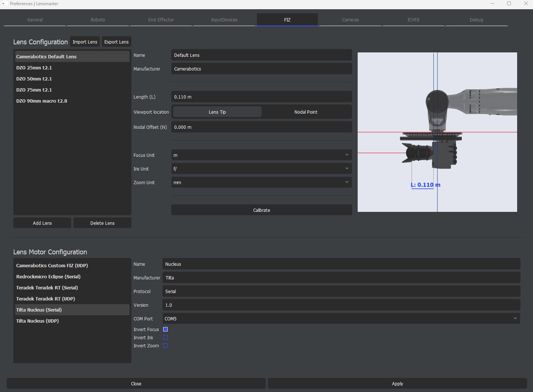Select Teradek Teradek RT (Serial) motor
This screenshot has height=392, width=533.
(72, 288)
